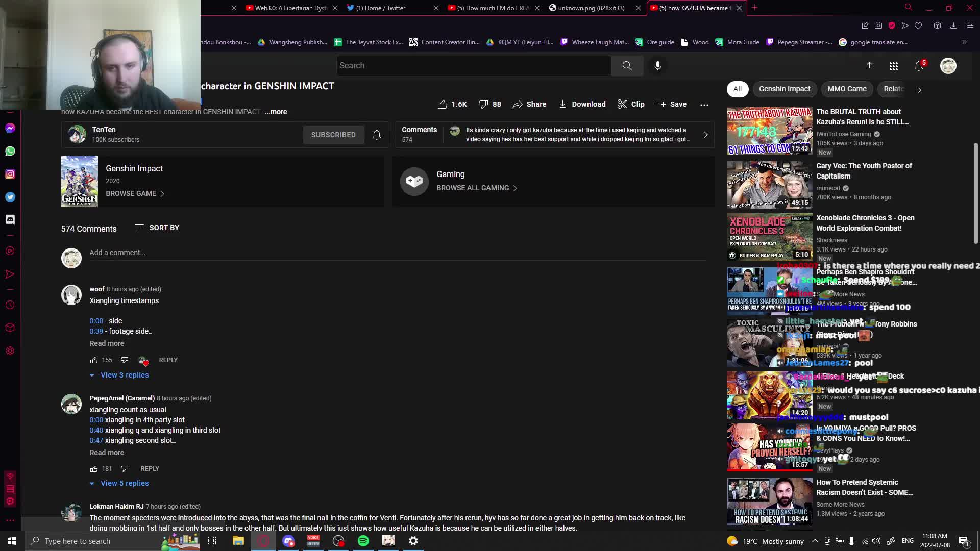Click the YouTube search magnifier button
This screenshot has width=980, height=551.
pos(627,65)
